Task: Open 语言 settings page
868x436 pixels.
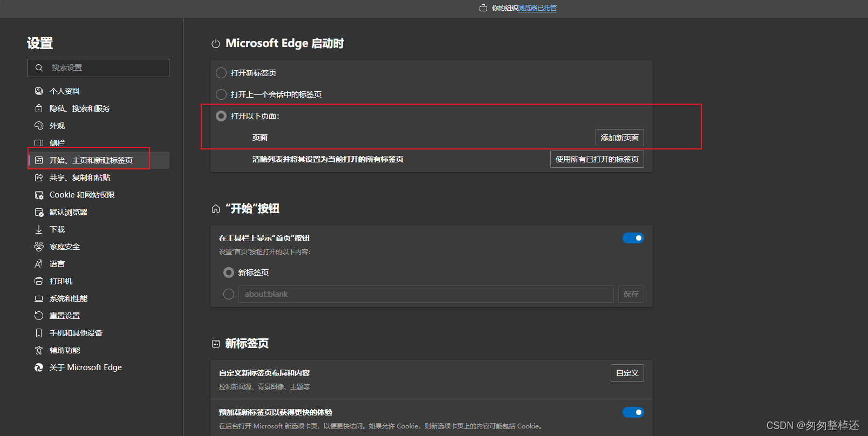Action: pyautogui.click(x=98, y=264)
